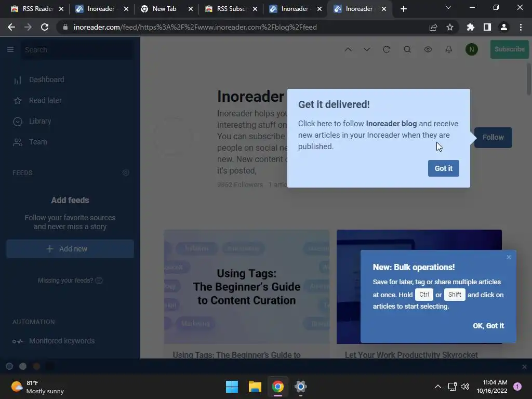Click OK, Got it in Bulk operations popup

tap(488, 326)
